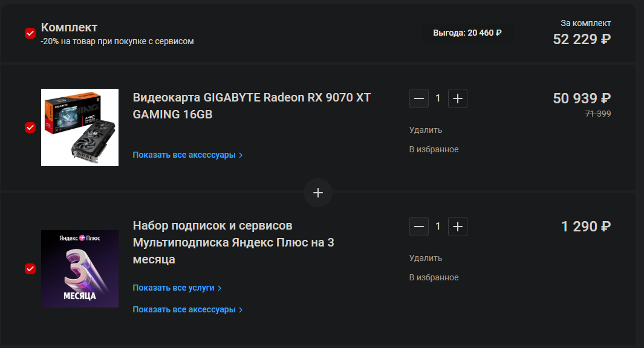644x348 pixels.
Task: Click the Выгода: 20 460 ₽ badge
Action: click(467, 33)
